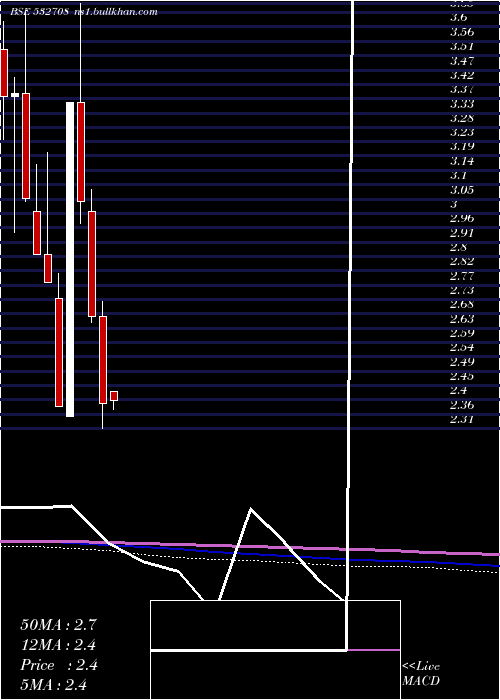Click the tall white bar among the candlesticks
The image size is (500, 700).
click(70, 259)
